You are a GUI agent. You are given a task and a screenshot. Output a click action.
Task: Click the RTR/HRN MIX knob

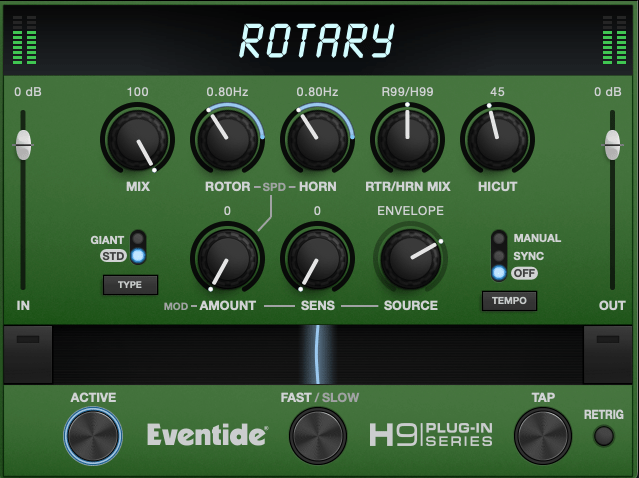click(407, 141)
